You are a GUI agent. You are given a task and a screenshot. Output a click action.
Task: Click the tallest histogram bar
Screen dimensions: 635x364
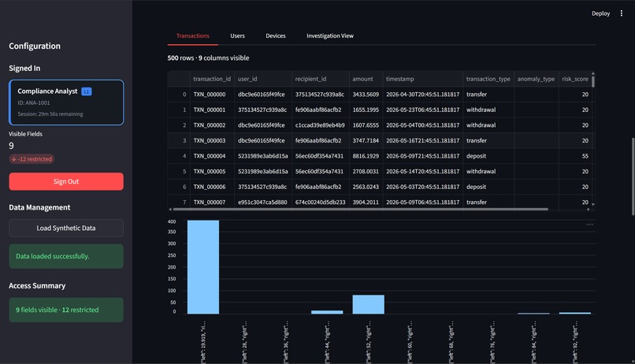tap(203, 267)
